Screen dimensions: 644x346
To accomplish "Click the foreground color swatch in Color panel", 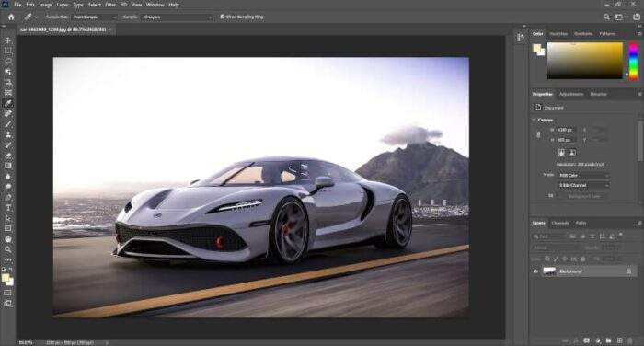I will click(x=536, y=48).
